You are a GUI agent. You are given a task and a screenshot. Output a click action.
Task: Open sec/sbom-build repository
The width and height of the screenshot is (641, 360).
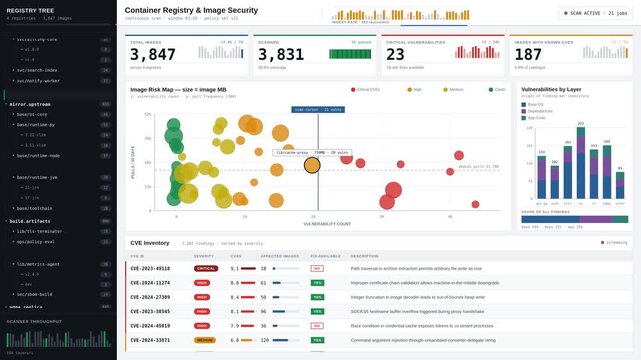coord(58,294)
